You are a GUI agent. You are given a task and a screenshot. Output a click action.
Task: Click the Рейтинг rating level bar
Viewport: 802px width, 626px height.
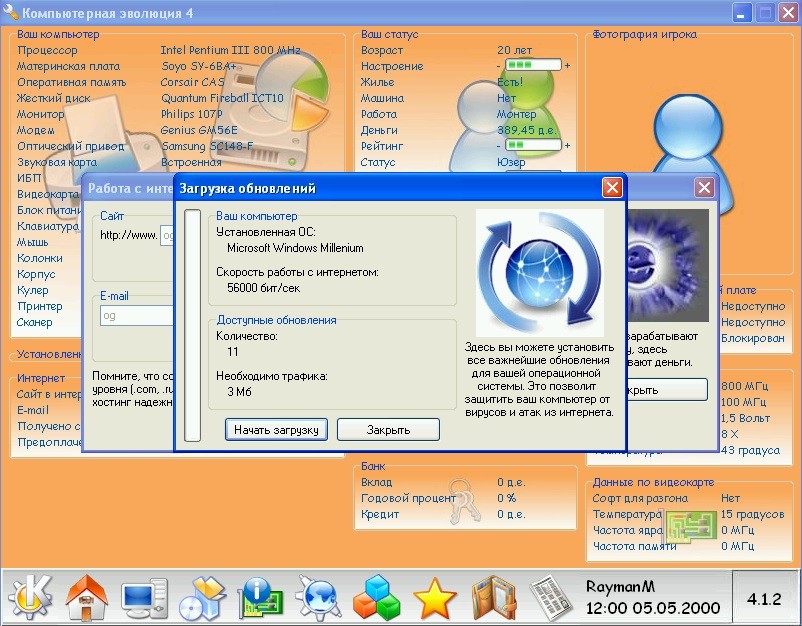tap(533, 145)
